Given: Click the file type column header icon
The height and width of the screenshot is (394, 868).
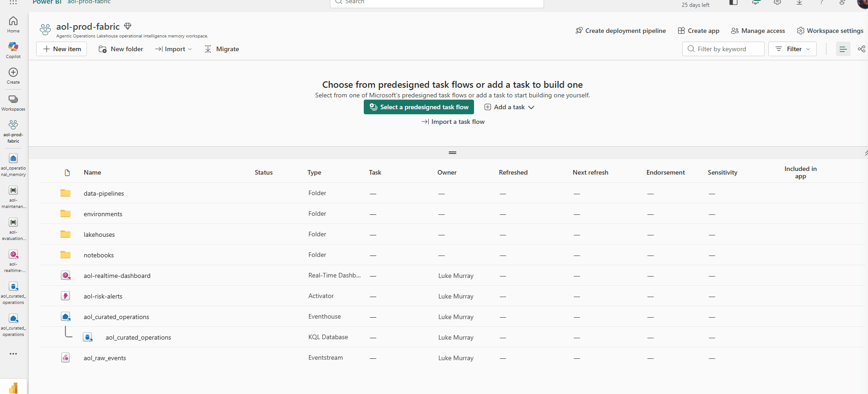Looking at the screenshot, I should click(67, 172).
